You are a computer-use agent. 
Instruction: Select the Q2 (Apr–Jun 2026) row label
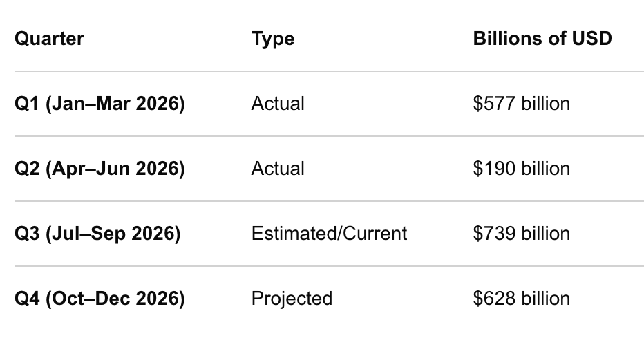(x=100, y=169)
